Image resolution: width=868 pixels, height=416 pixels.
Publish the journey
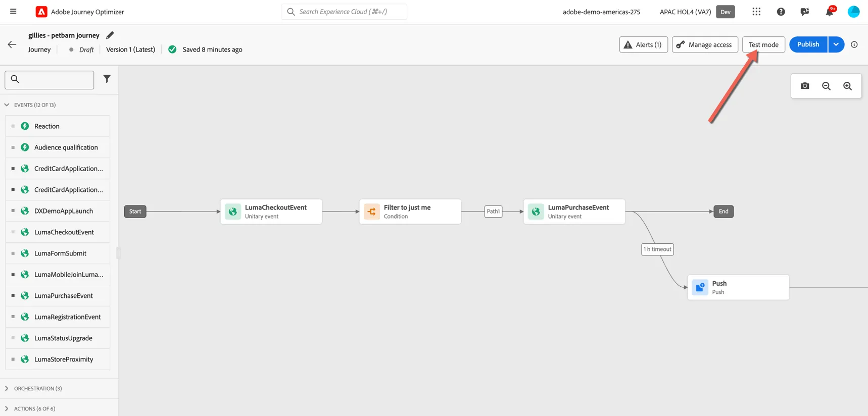tap(808, 44)
